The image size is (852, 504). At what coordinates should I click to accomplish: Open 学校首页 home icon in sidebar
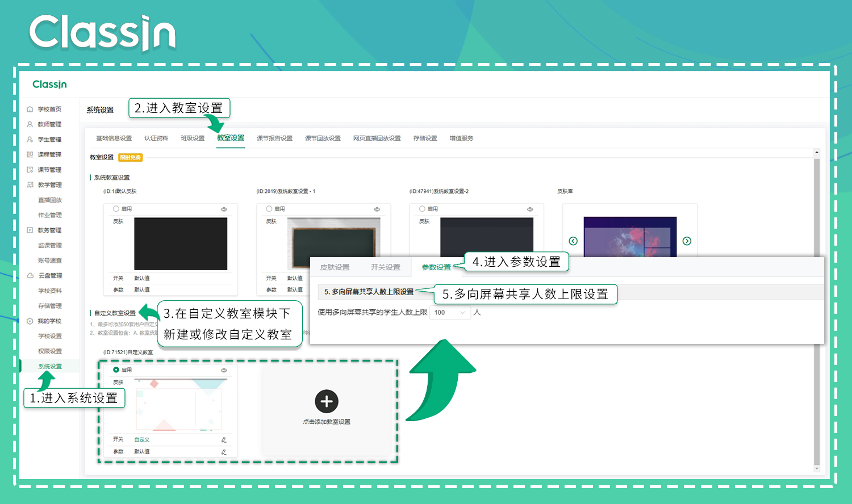pos(30,109)
